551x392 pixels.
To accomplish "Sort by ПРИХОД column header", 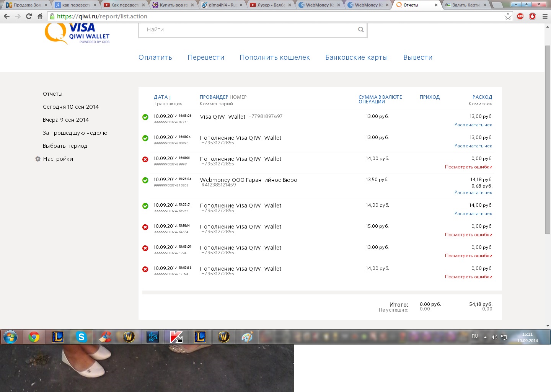I will pyautogui.click(x=430, y=97).
